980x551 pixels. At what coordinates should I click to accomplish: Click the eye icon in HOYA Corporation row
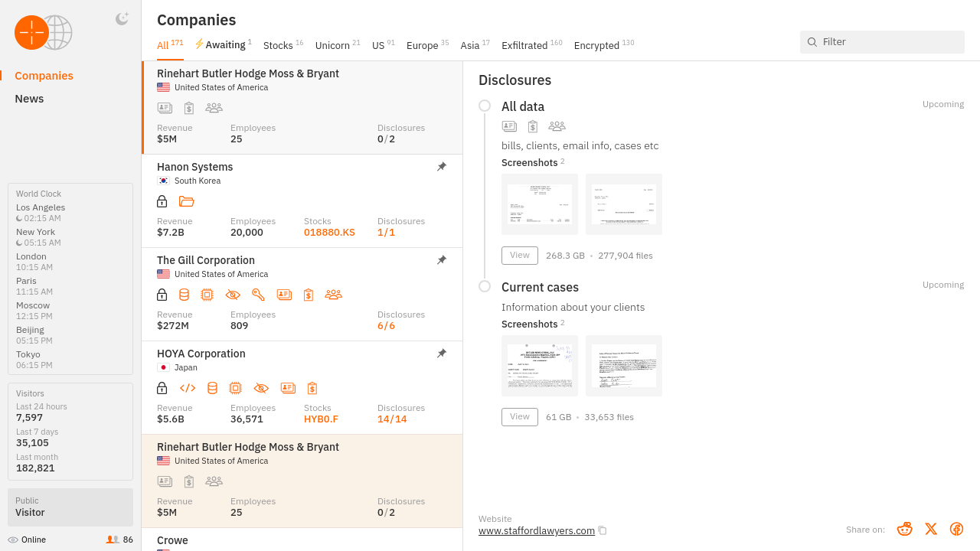261,388
